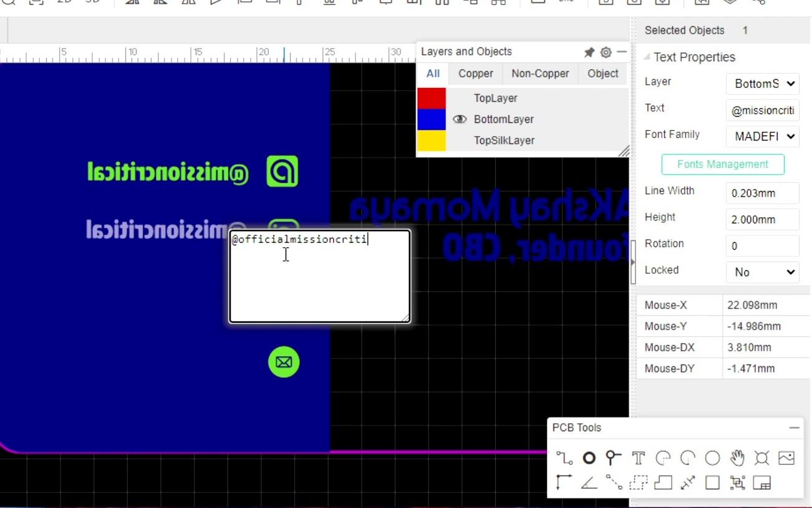Minimize the PCB Tools panel
The image size is (812, 508).
794,428
